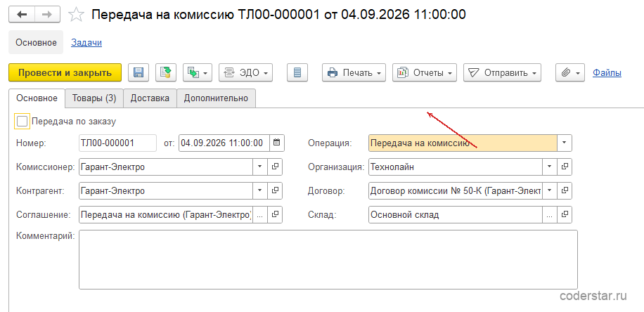Expand the Контрагент dropdown arrow
The height and width of the screenshot is (312, 644).
(259, 190)
